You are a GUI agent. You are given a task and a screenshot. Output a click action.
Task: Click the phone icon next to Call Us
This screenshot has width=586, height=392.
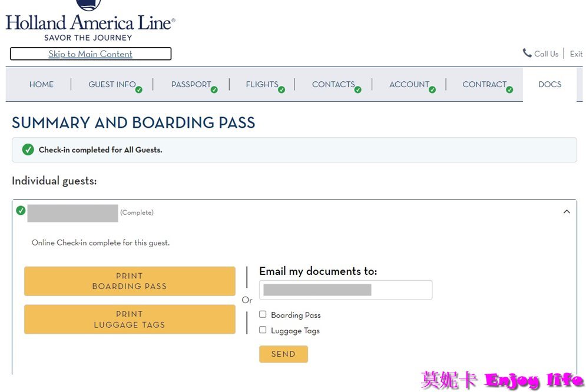[x=526, y=54]
